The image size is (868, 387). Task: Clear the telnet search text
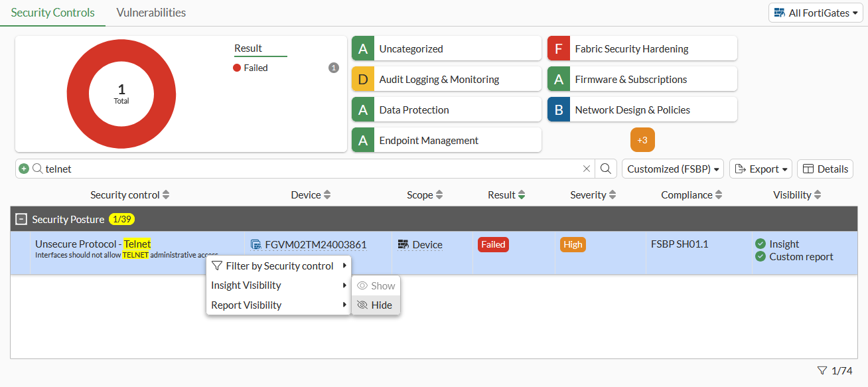coord(587,169)
